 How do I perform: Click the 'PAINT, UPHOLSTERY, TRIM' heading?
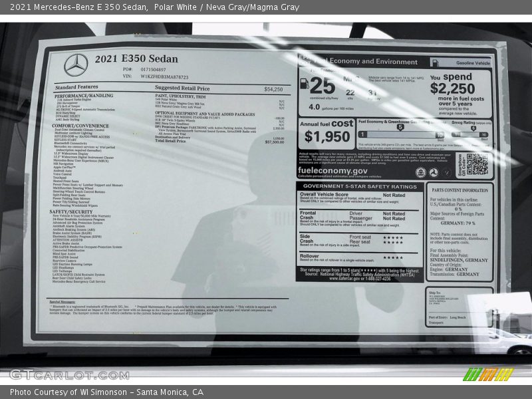[180, 96]
